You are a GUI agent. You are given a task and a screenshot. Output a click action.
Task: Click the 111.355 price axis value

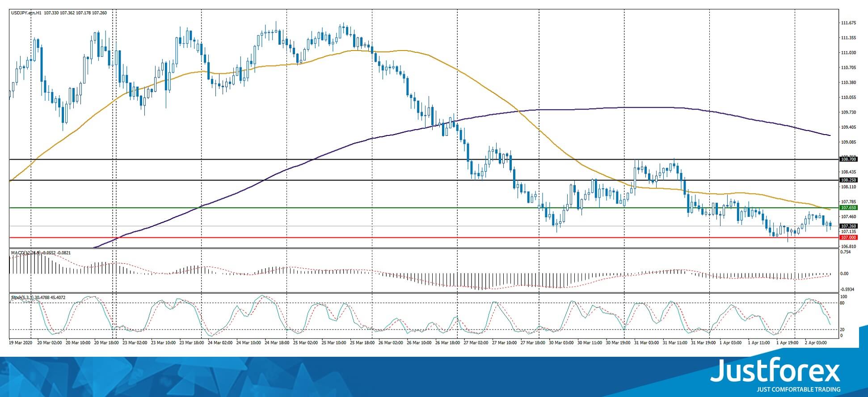click(x=848, y=38)
